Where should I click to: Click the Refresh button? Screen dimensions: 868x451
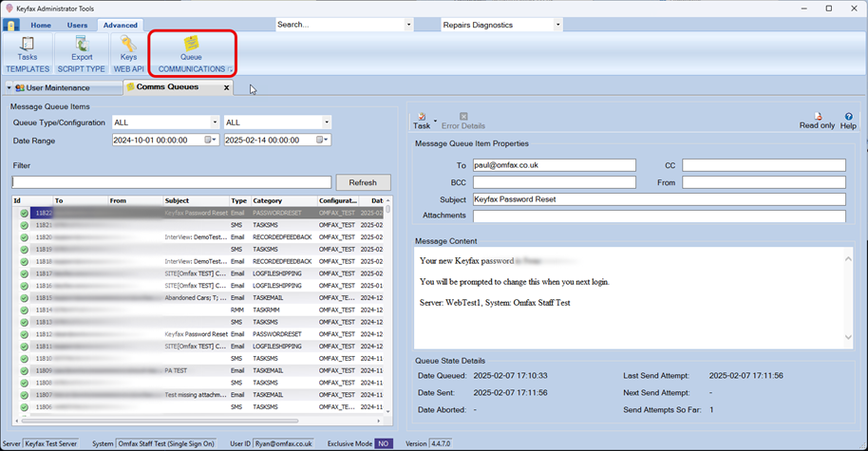(x=363, y=182)
